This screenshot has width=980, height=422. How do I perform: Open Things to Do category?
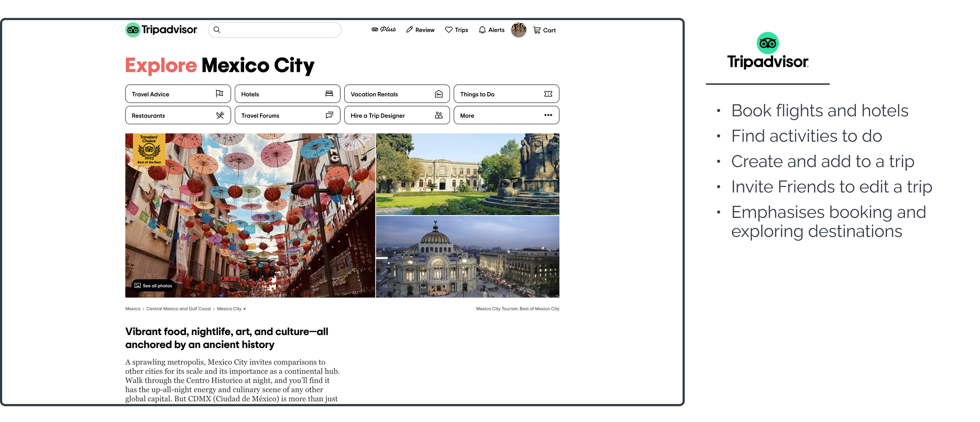click(506, 94)
